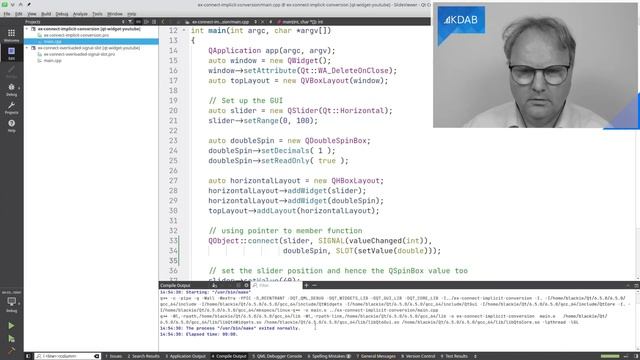Viewport: 640px width, 360px height.
Task: Open the Build menu
Action: (x=46, y=14)
